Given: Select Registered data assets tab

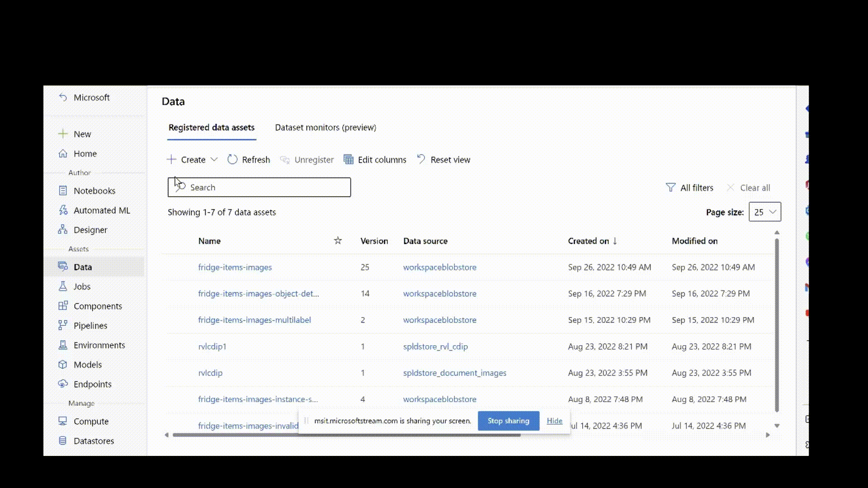Looking at the screenshot, I should pos(211,127).
